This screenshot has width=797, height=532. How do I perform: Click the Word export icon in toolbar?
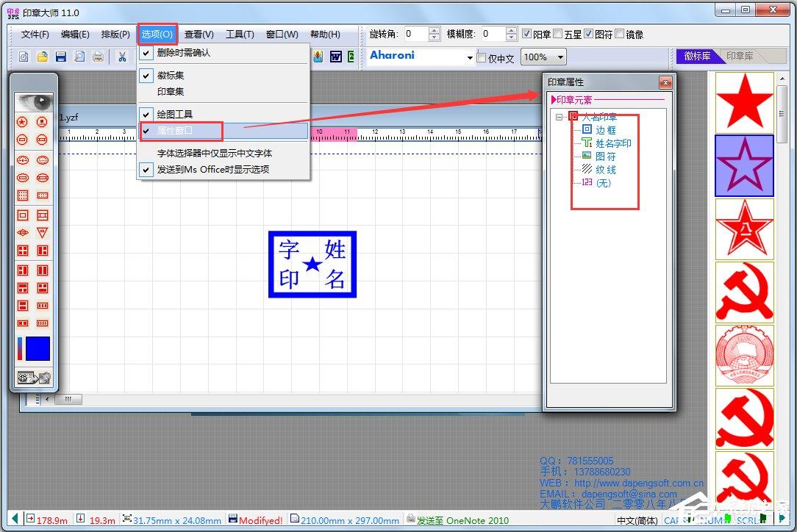coord(335,57)
